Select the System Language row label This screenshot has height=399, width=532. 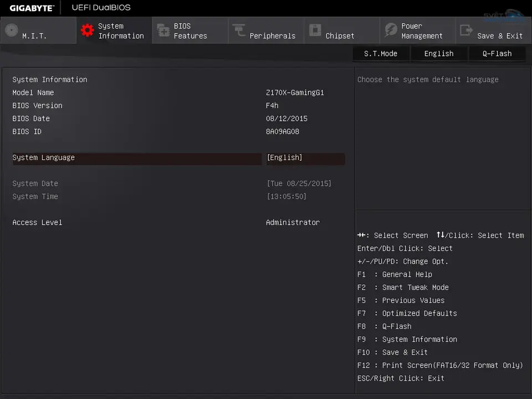(44, 158)
